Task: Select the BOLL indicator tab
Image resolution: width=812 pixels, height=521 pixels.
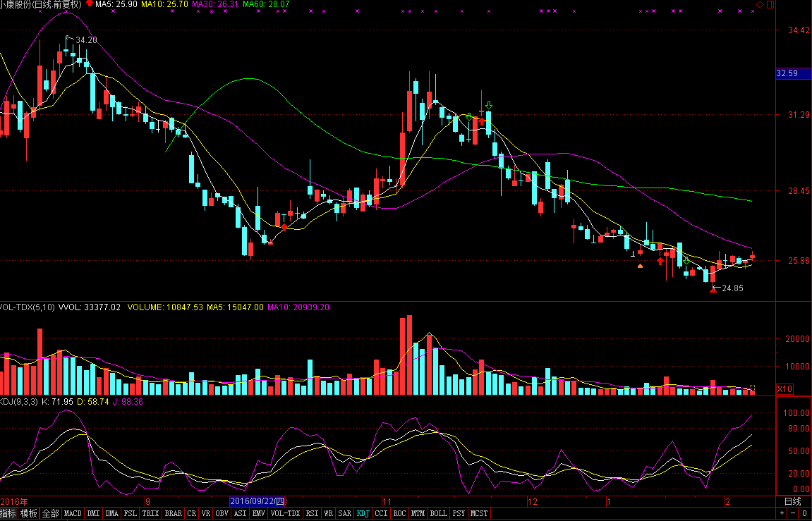Action: 438,513
